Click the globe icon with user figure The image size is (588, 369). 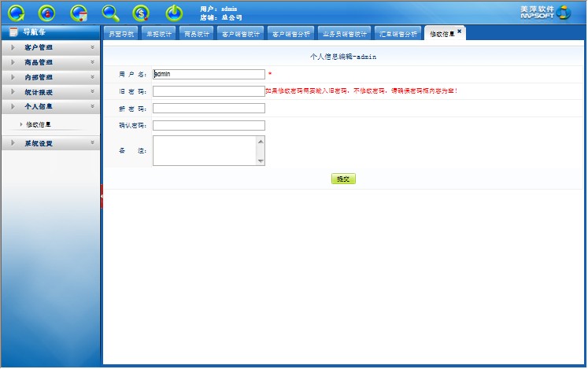[x=46, y=13]
